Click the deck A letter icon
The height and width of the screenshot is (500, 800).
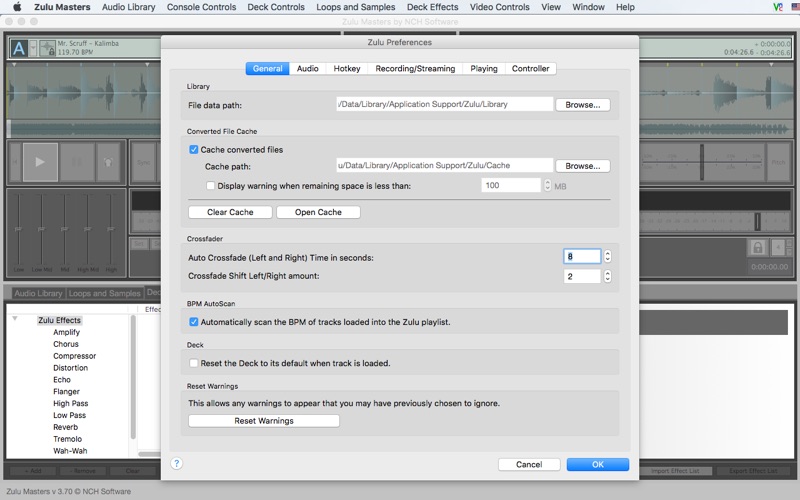[x=19, y=48]
